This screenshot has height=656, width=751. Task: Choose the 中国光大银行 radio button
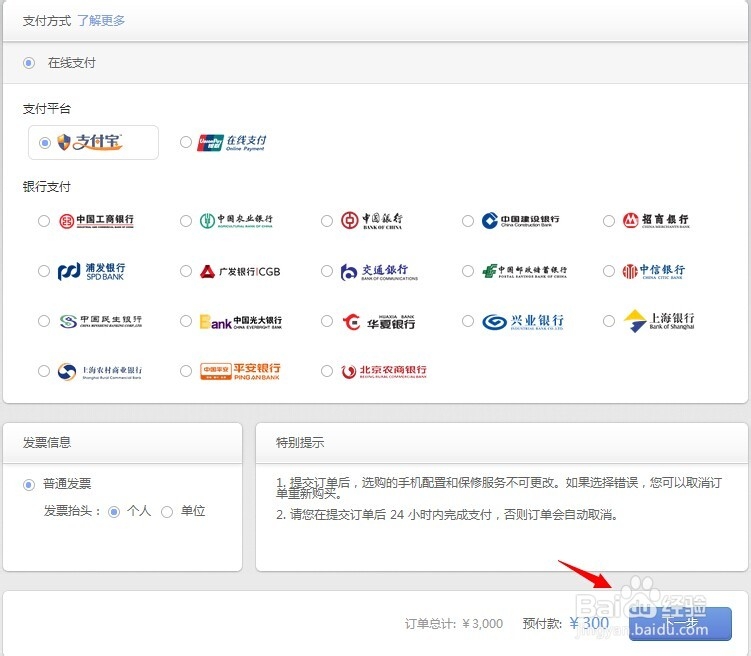point(186,321)
